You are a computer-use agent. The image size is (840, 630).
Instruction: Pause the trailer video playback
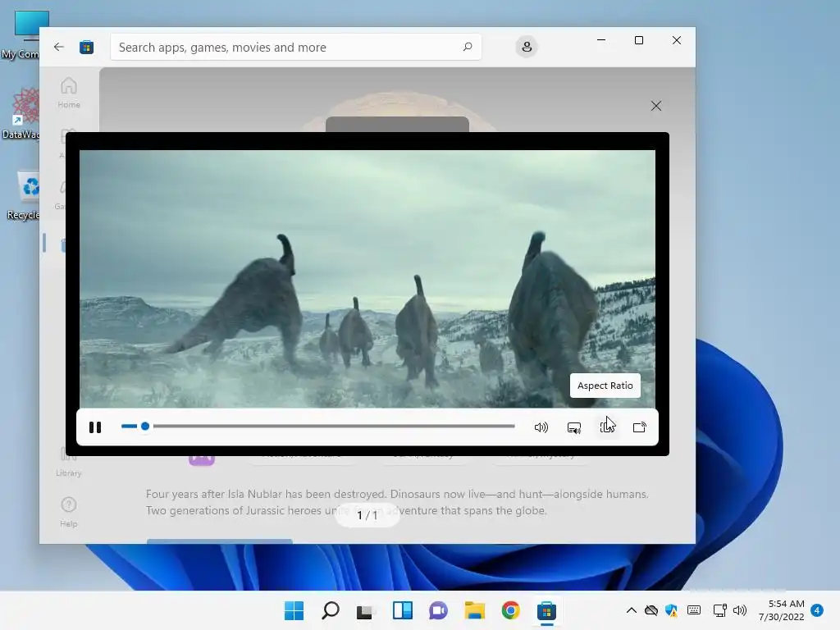tap(95, 427)
